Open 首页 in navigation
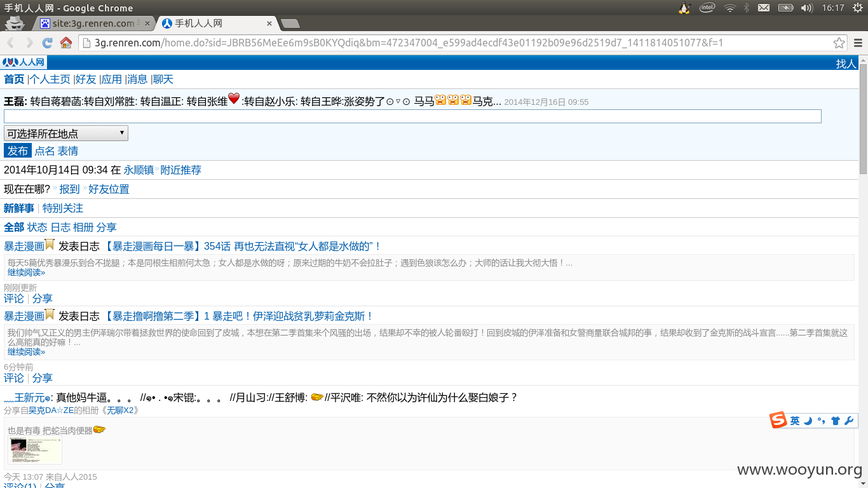This screenshot has width=868, height=488. point(14,79)
